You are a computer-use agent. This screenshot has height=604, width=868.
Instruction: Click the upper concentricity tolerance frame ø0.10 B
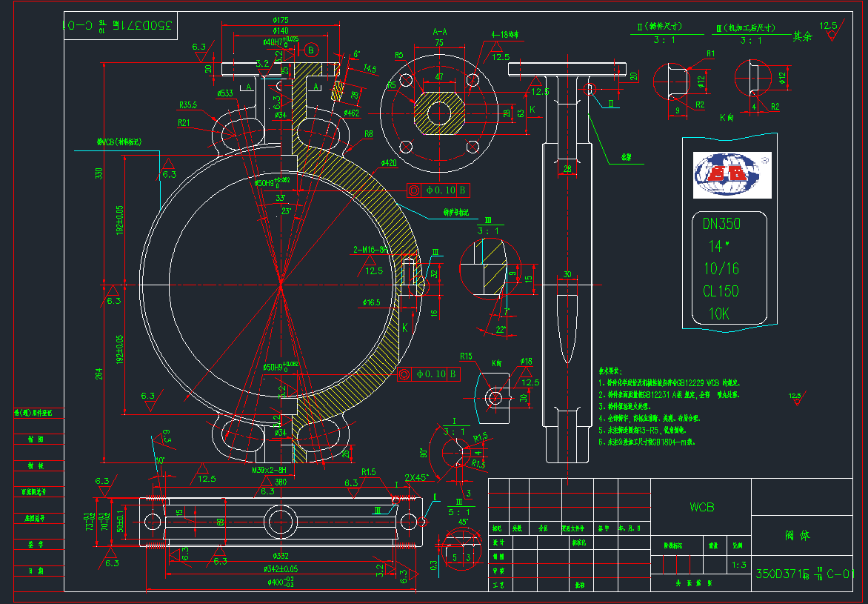437,190
